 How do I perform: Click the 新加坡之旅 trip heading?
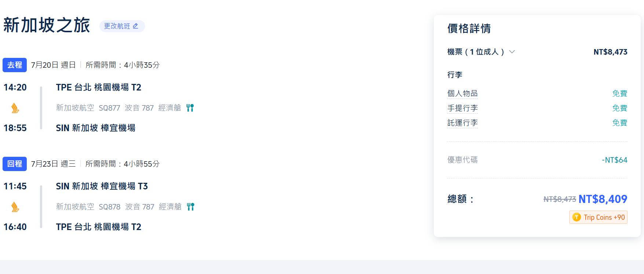[x=47, y=25]
